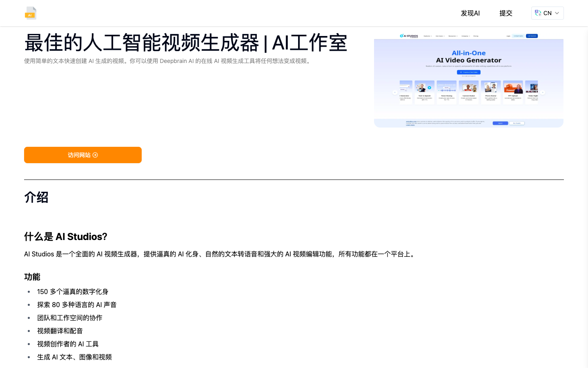Viewport: 588px width, 368px height.
Task: Click the arrow icon in 访问网站 button
Action: click(x=95, y=155)
